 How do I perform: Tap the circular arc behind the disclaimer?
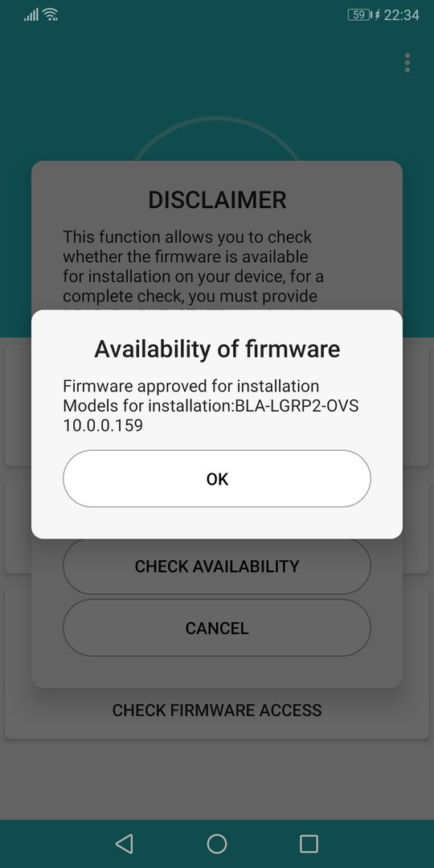coord(217,136)
